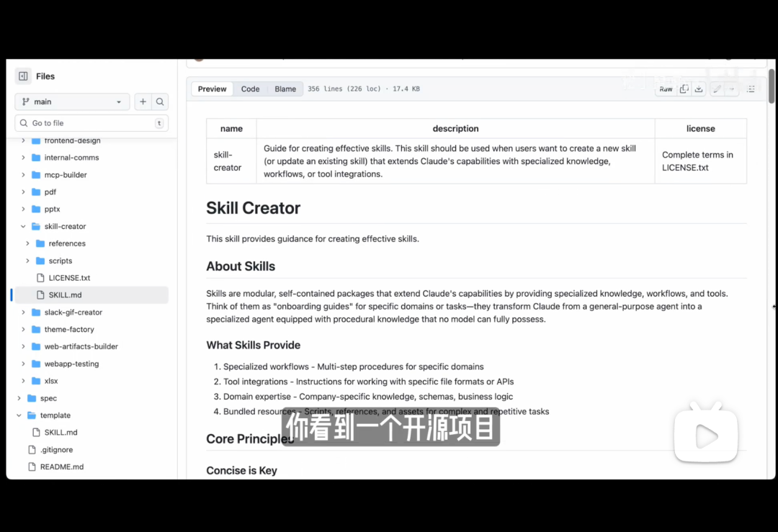This screenshot has height=532, width=778.
Task: Click the Files panel title
Action: click(x=45, y=76)
